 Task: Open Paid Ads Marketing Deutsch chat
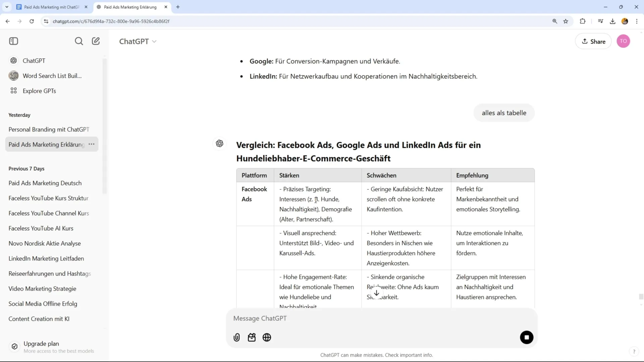click(52, 183)
